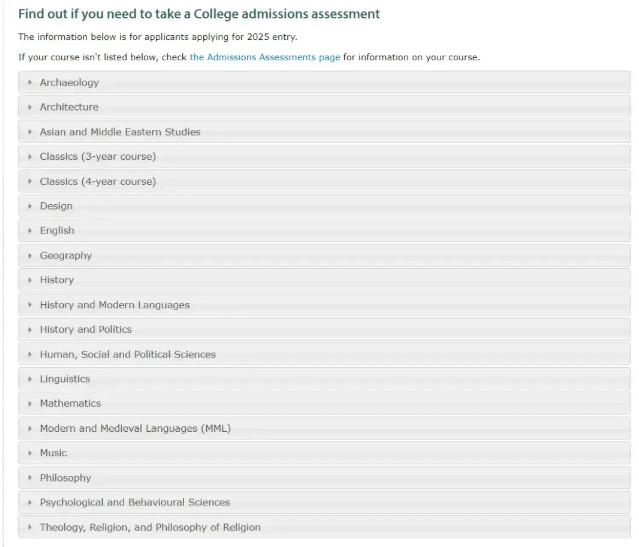Click the arrow icon beside Music
Image resolution: width=639 pixels, height=547 pixels.
click(x=30, y=453)
